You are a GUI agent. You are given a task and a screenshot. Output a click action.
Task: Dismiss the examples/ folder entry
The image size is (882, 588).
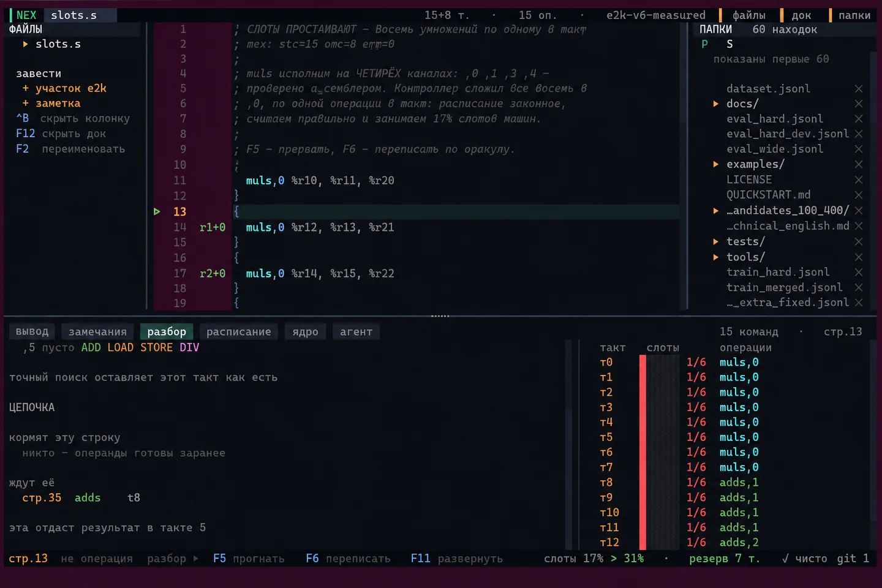tap(859, 164)
